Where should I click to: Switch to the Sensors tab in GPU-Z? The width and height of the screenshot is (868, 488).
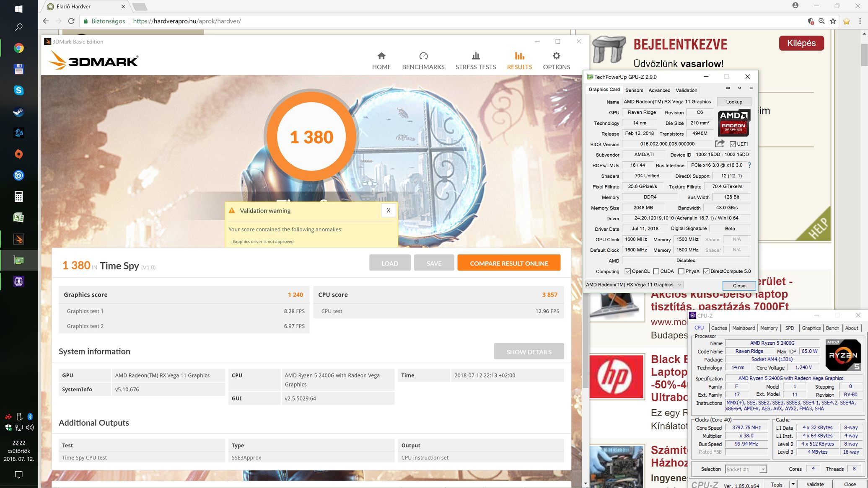(634, 90)
